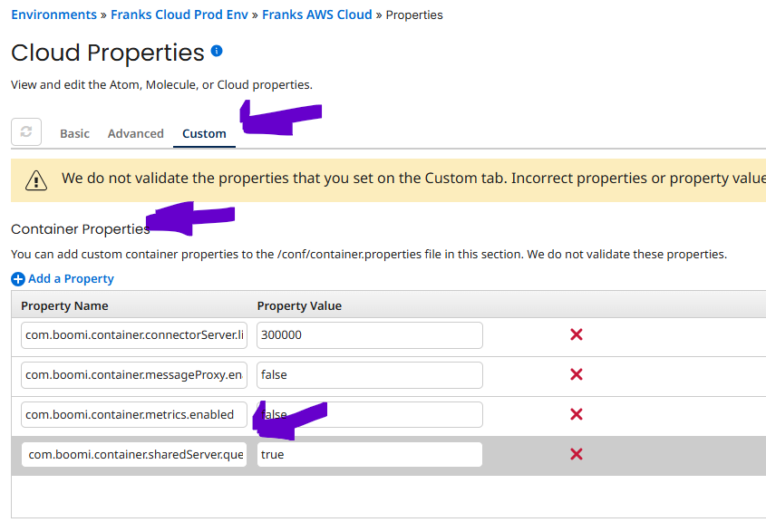Image resolution: width=766 pixels, height=532 pixels.
Task: Select the Custom tab
Action: tap(204, 133)
